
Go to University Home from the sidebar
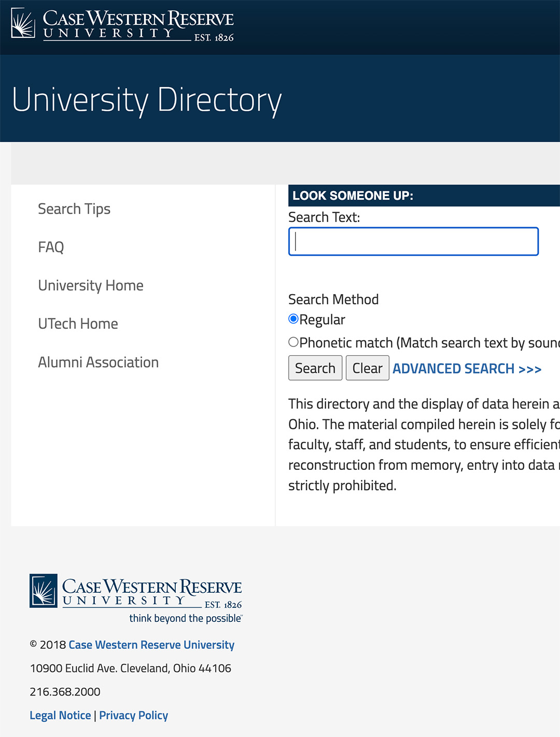point(91,285)
